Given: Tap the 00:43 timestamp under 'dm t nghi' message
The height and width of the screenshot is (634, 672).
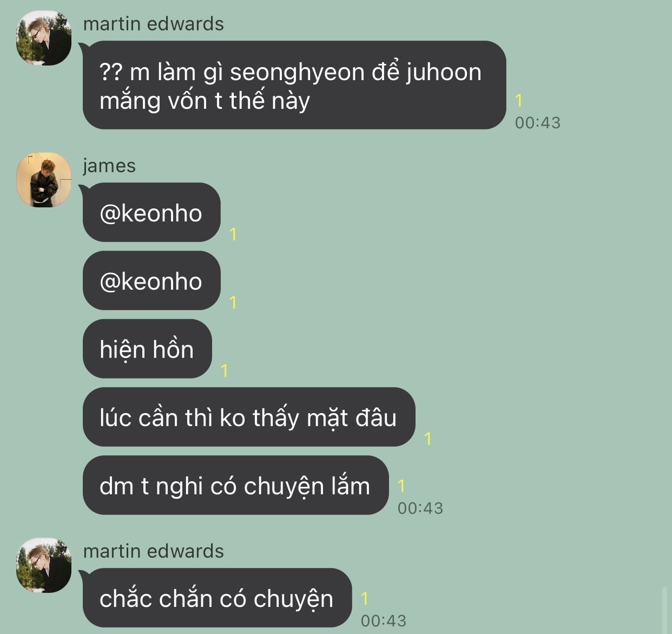Looking at the screenshot, I should 420,508.
